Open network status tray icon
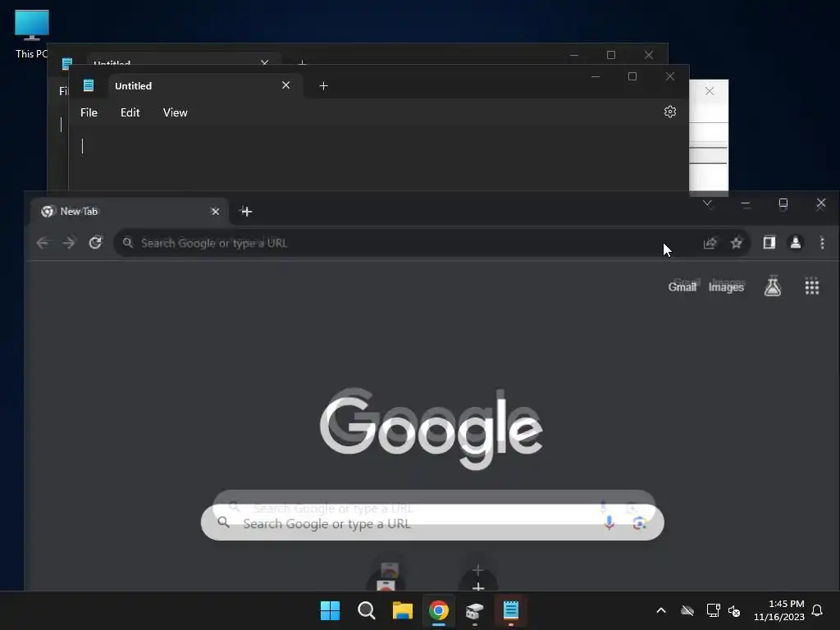This screenshot has width=840, height=630. [713, 610]
